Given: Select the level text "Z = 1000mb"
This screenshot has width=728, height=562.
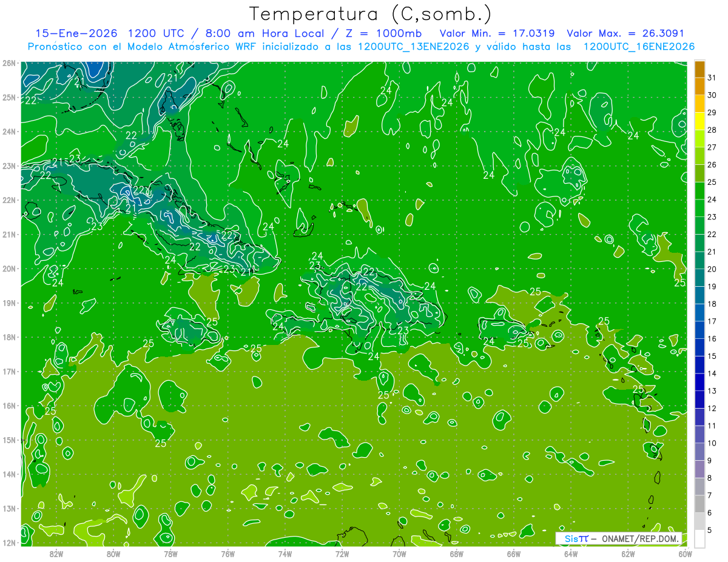Looking at the screenshot, I should coord(383,33).
